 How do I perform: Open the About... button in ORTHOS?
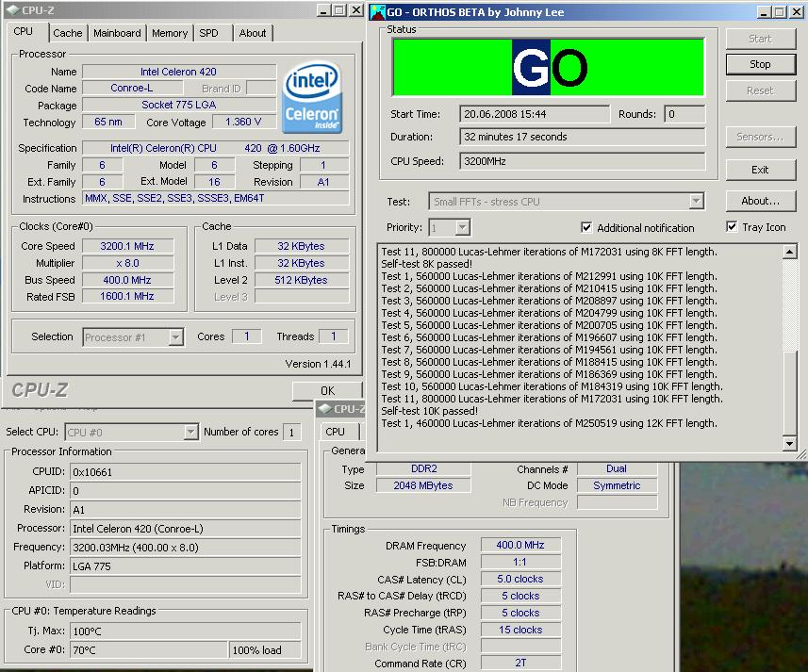[760, 201]
